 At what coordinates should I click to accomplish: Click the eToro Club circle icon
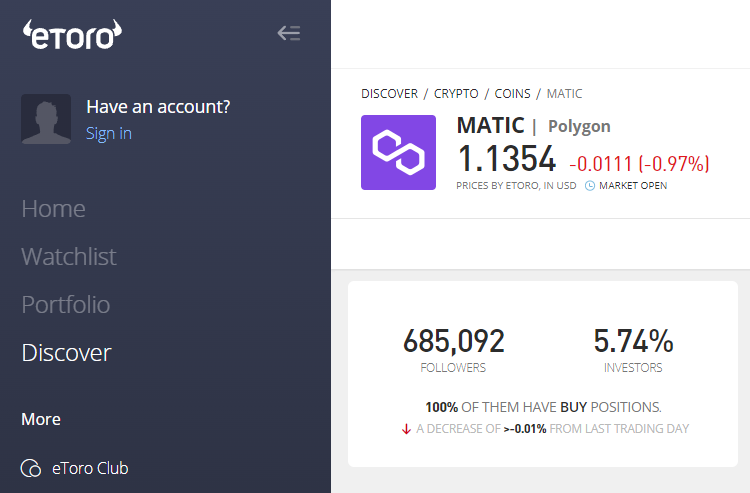point(31,468)
